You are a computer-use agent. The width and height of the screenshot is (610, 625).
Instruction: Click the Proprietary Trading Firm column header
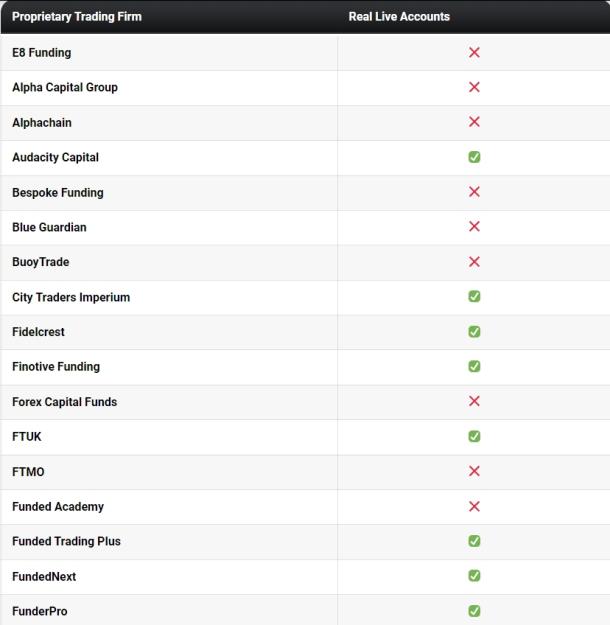tap(77, 17)
